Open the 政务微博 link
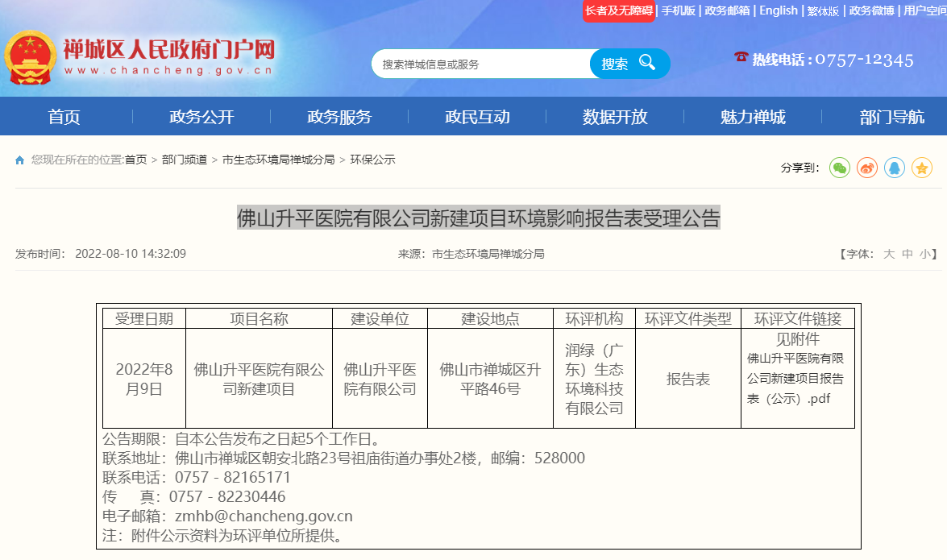Image resolution: width=947 pixels, height=560 pixels. click(871, 10)
